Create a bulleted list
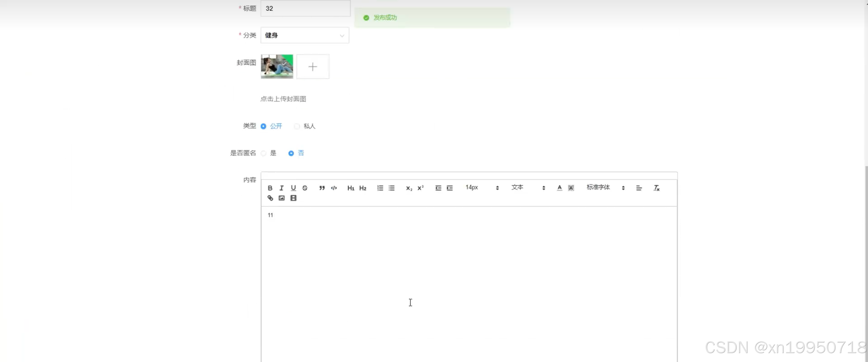This screenshot has width=868, height=362. pyautogui.click(x=391, y=188)
